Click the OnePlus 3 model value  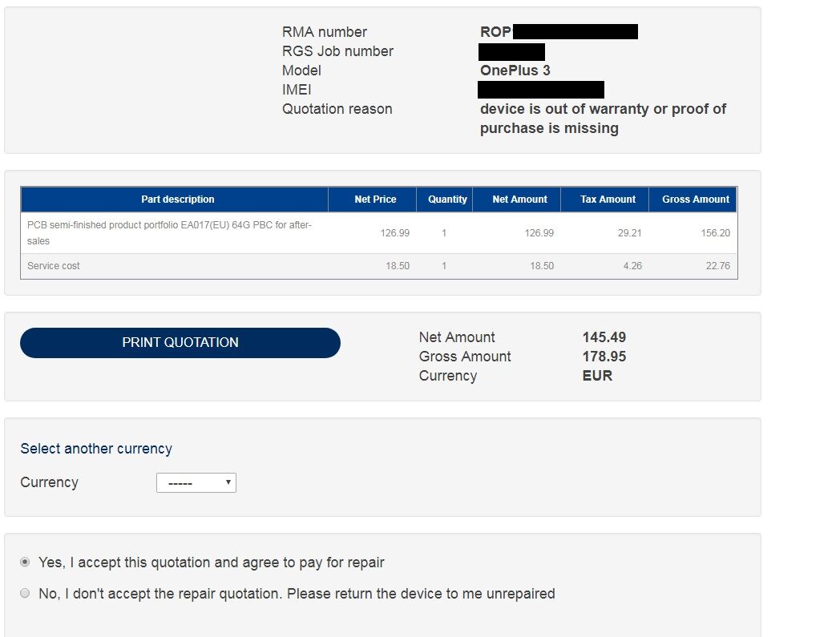coord(515,71)
